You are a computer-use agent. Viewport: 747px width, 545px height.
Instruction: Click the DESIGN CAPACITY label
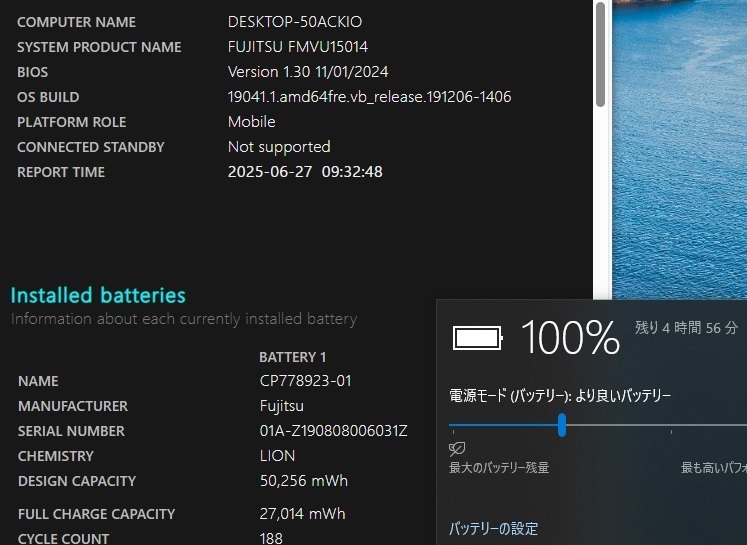pos(77,481)
